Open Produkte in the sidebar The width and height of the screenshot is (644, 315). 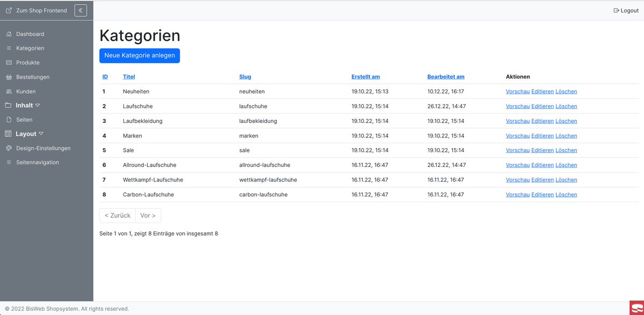click(28, 63)
